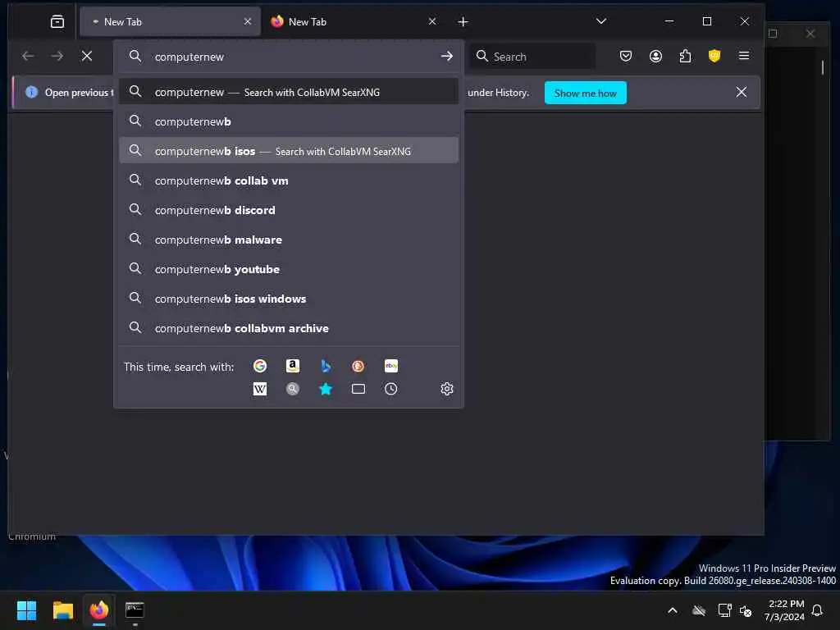
Task: Search this time with Bing
Action: coord(325,366)
